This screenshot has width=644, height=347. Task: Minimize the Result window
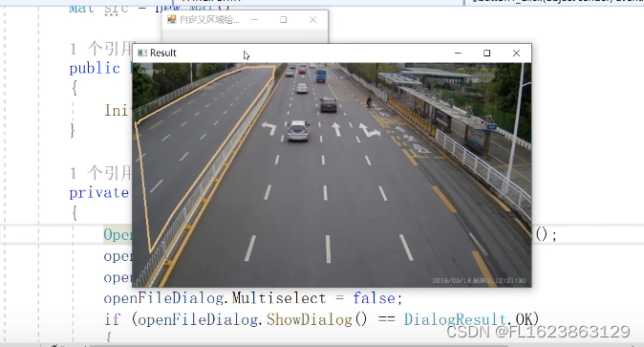coord(458,53)
